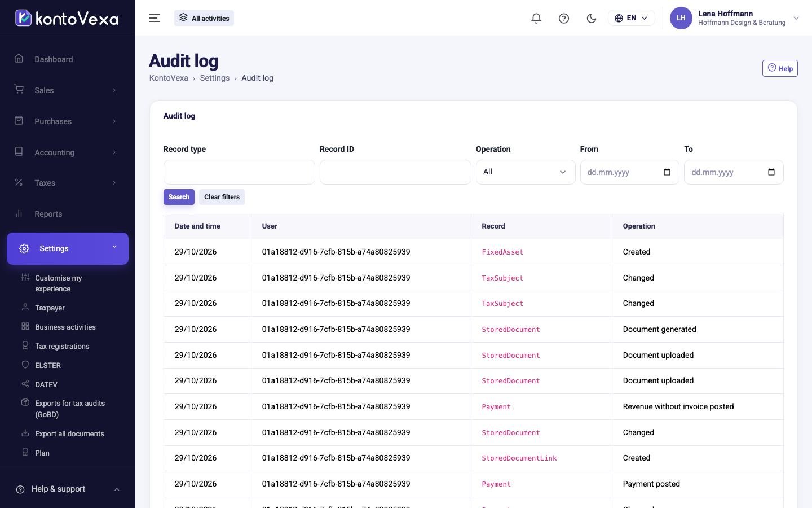812x508 pixels.
Task: Toggle dark mode moon icon
Action: (592, 18)
